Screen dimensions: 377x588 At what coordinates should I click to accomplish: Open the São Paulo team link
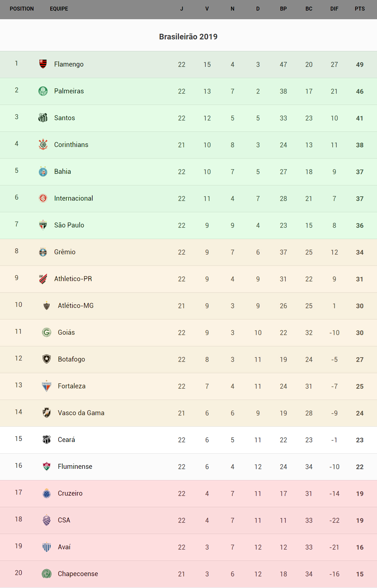point(69,225)
